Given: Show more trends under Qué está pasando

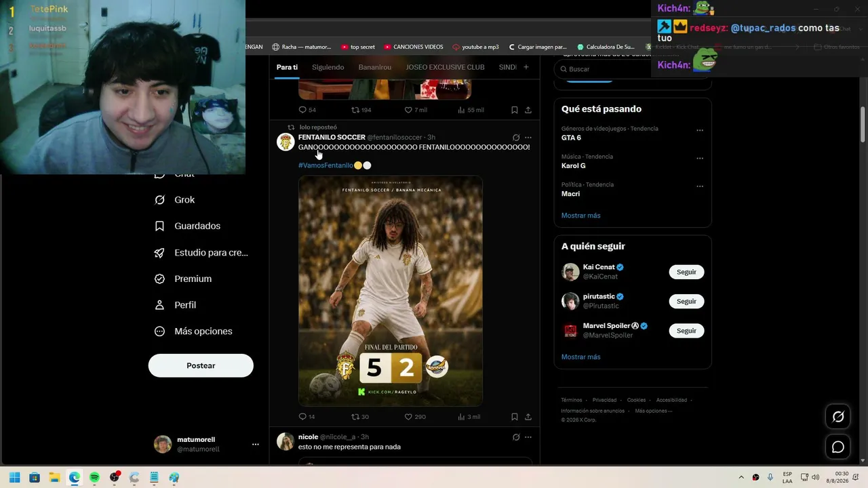Looking at the screenshot, I should [x=580, y=216].
